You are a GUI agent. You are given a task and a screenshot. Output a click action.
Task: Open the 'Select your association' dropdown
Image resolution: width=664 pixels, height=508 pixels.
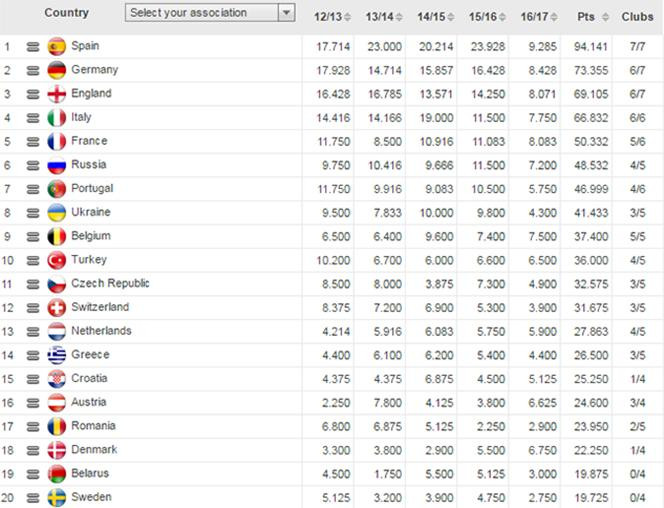click(210, 13)
